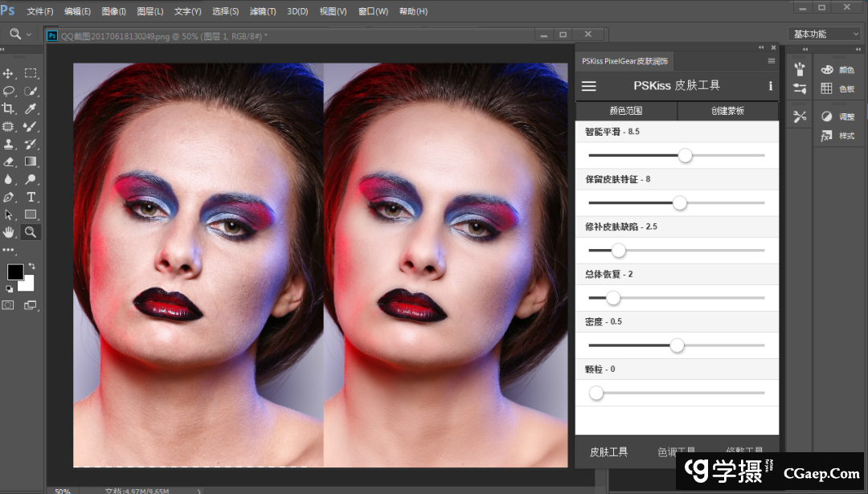
Task: Open PSKiss hamburger menu
Action: pyautogui.click(x=589, y=86)
